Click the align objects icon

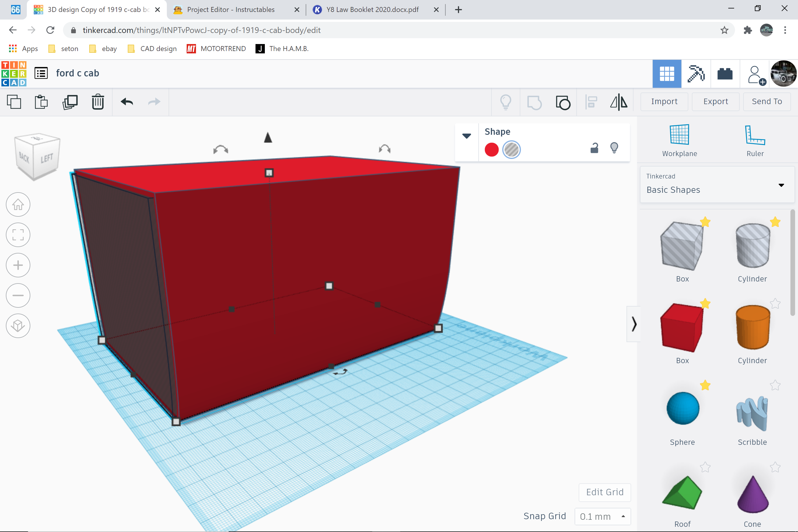point(591,102)
